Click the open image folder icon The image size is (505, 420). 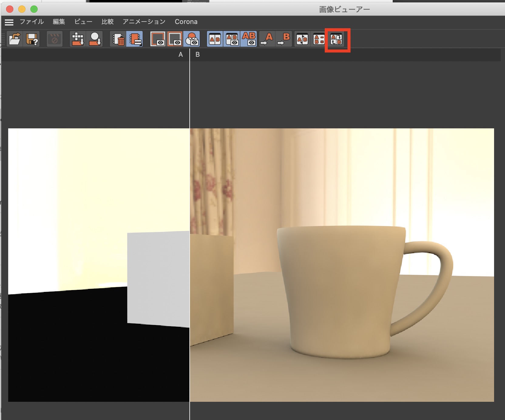coord(15,39)
